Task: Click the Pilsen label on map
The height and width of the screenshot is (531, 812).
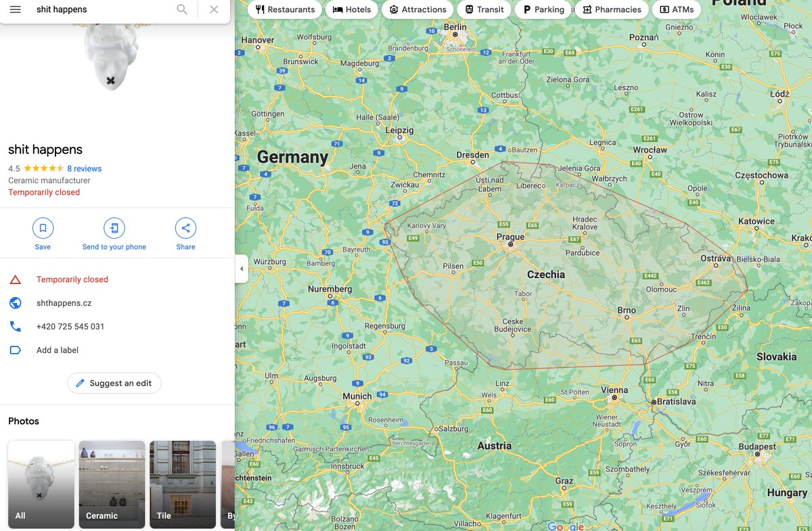Action: click(453, 267)
